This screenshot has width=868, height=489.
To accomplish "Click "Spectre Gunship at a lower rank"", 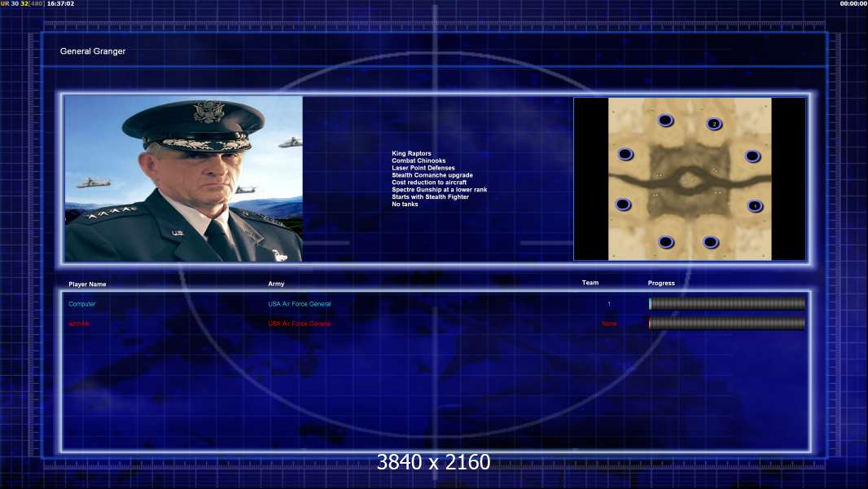I will (440, 189).
